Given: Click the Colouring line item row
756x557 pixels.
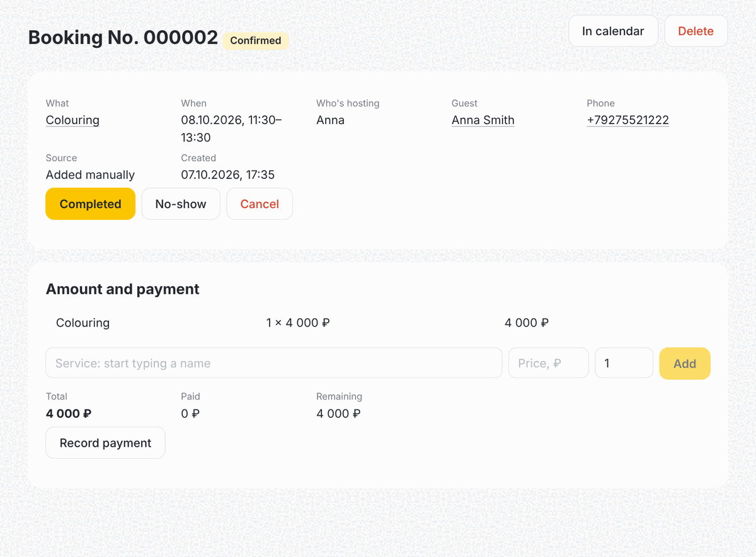Looking at the screenshot, I should point(378,323).
